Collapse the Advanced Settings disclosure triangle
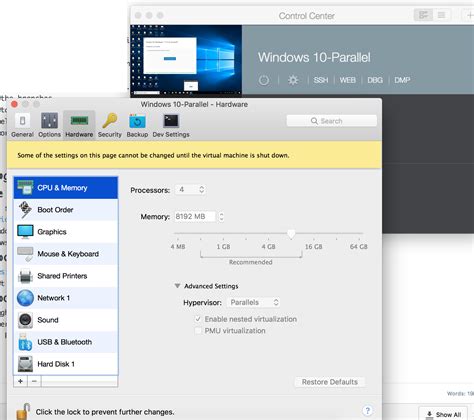 [177, 286]
